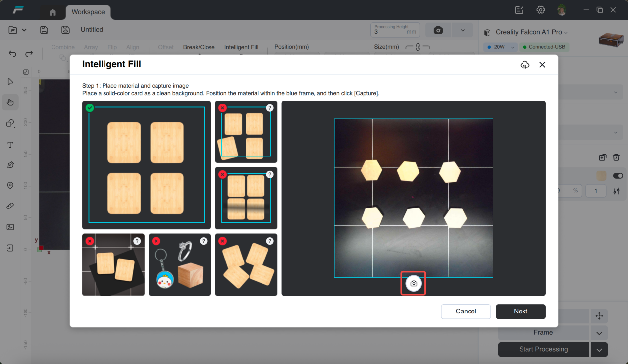Delete the layer with the trash icon
628x364 pixels.
point(616,157)
